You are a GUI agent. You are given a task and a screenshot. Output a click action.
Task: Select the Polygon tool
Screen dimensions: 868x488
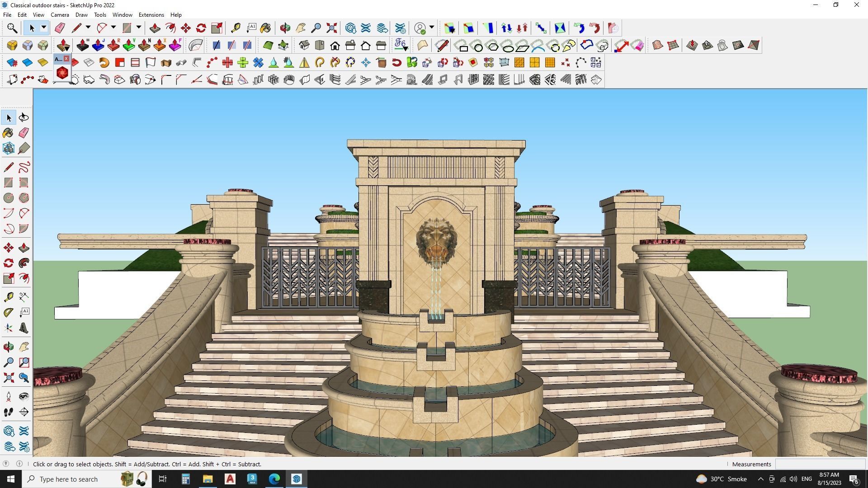[x=24, y=198]
